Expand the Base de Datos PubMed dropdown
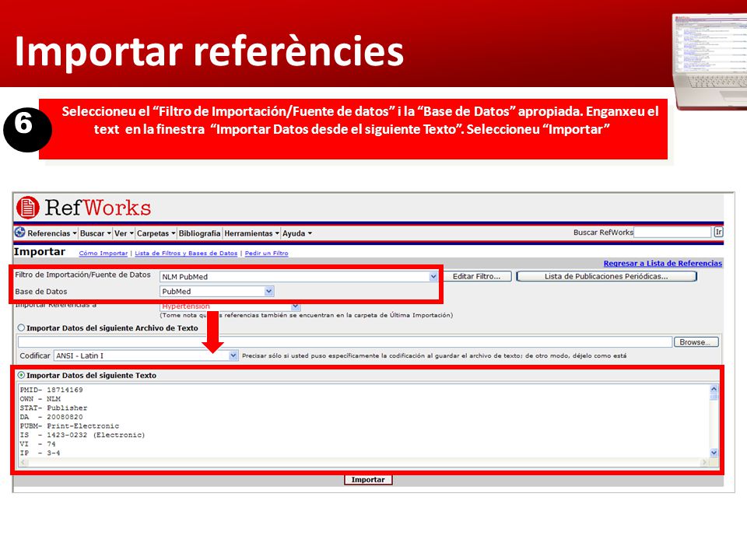 coord(268,292)
